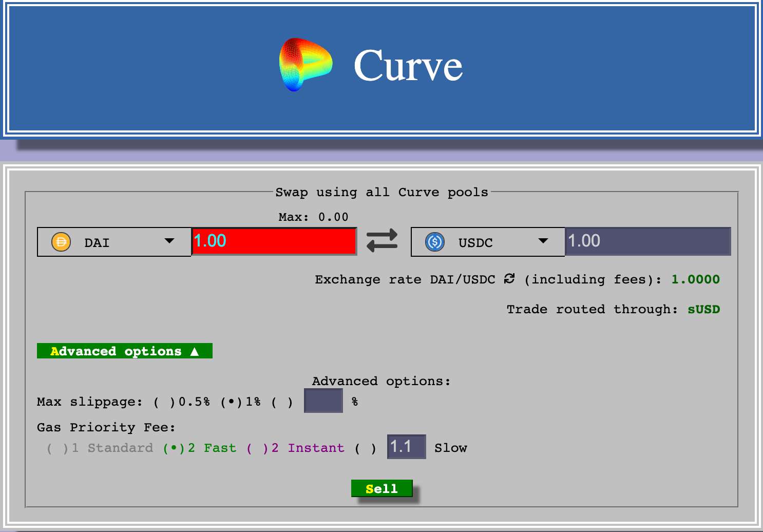
Task: Click the Sell button
Action: 381,488
